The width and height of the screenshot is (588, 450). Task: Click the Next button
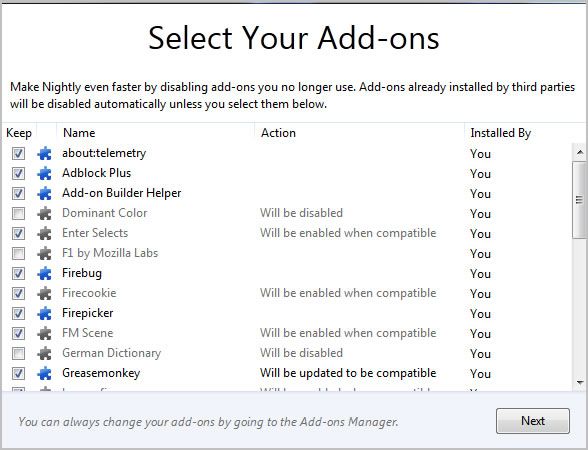tap(532, 421)
